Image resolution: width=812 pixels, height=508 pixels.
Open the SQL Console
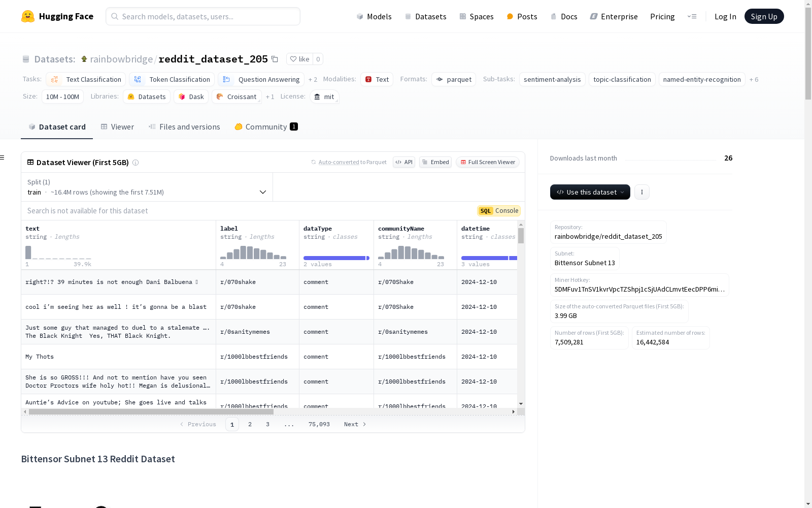(499, 211)
